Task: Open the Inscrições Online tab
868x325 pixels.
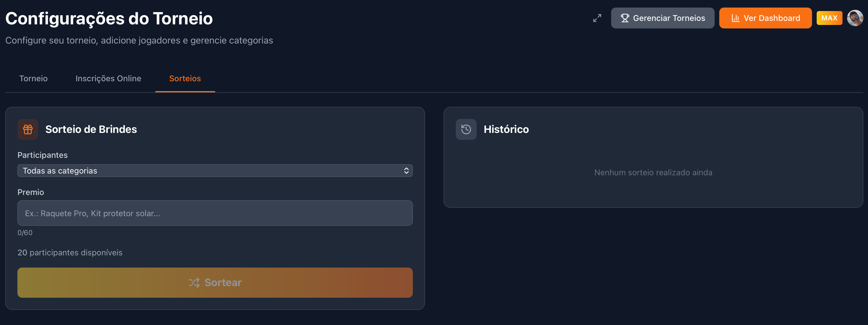Action: click(108, 79)
